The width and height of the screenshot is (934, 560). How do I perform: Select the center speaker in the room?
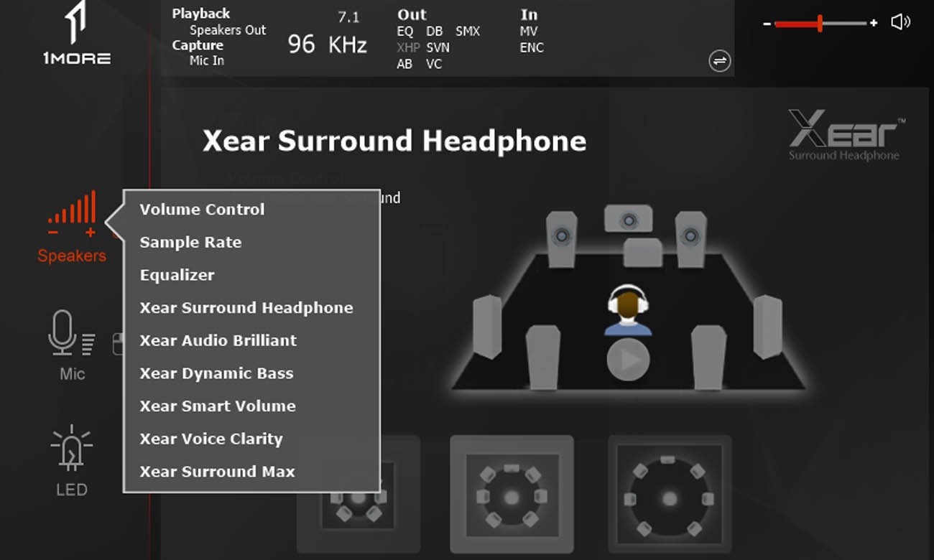[x=629, y=218]
